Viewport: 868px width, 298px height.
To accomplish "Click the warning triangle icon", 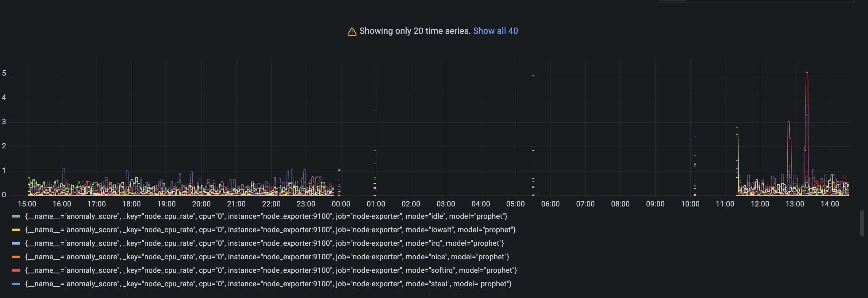I will tap(352, 32).
